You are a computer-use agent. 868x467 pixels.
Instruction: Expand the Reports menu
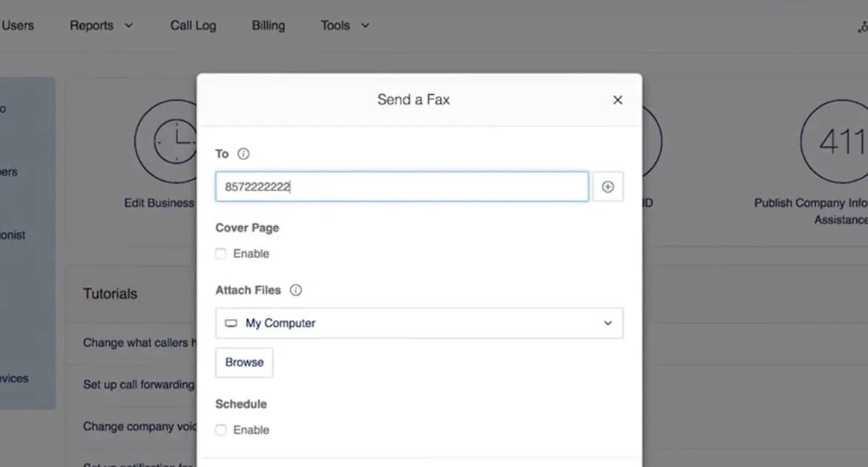[x=102, y=25]
